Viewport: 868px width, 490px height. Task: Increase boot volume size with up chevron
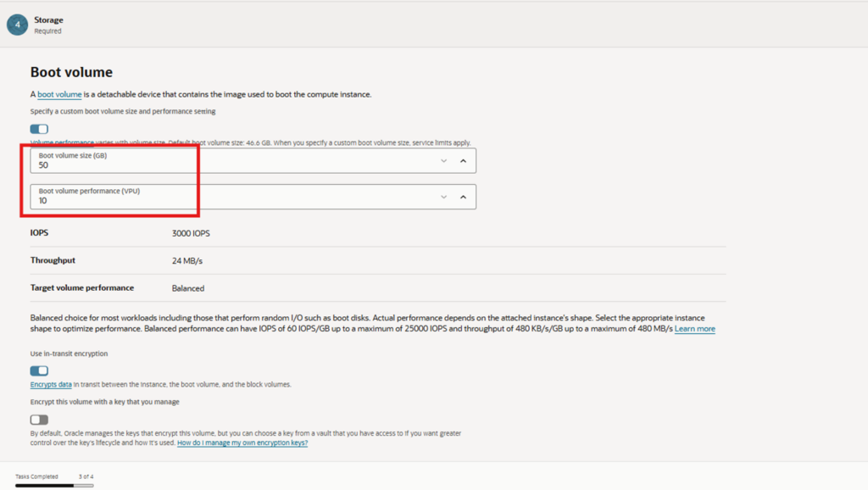tap(463, 161)
